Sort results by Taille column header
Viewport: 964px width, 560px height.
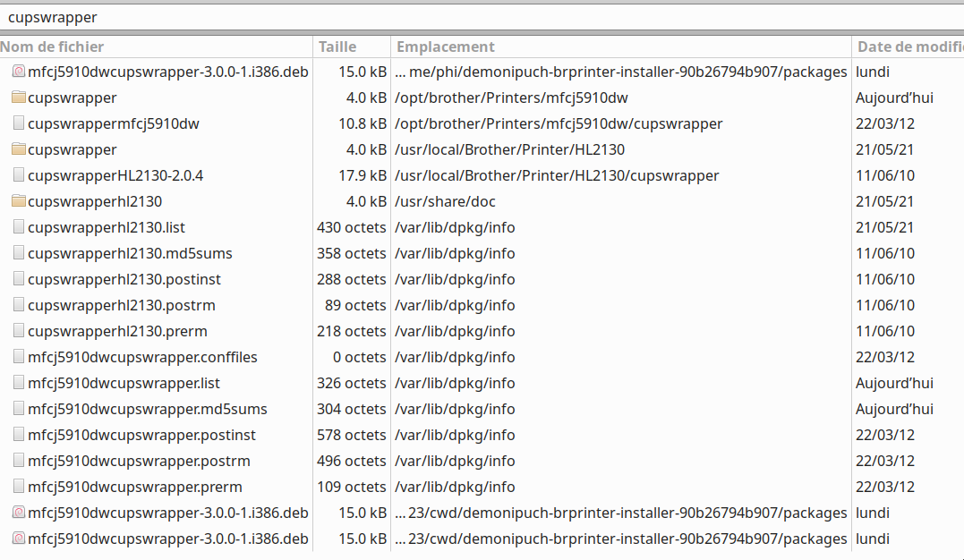pyautogui.click(x=337, y=47)
